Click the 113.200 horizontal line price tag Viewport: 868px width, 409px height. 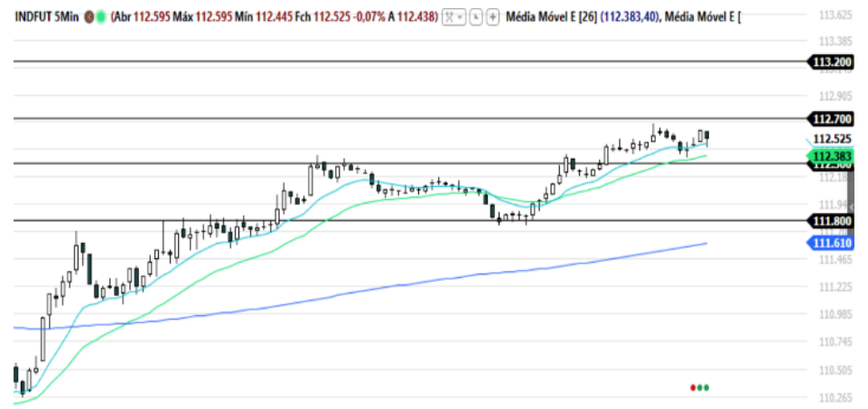coord(831,62)
